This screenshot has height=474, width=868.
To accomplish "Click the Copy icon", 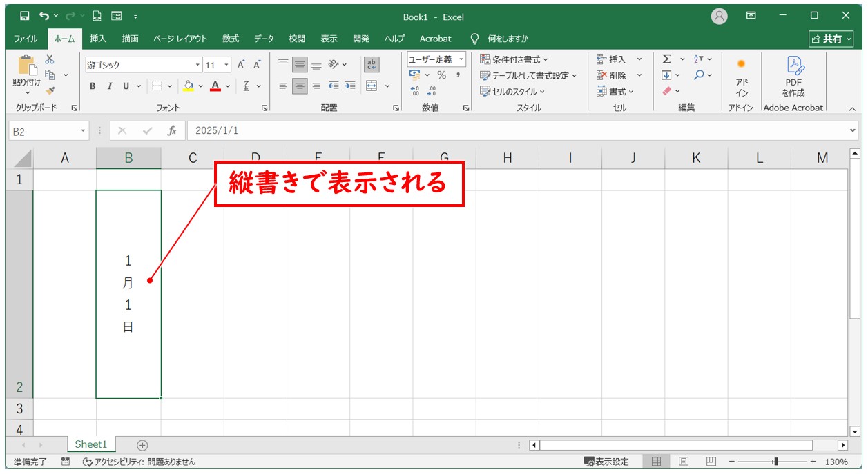I will point(50,75).
